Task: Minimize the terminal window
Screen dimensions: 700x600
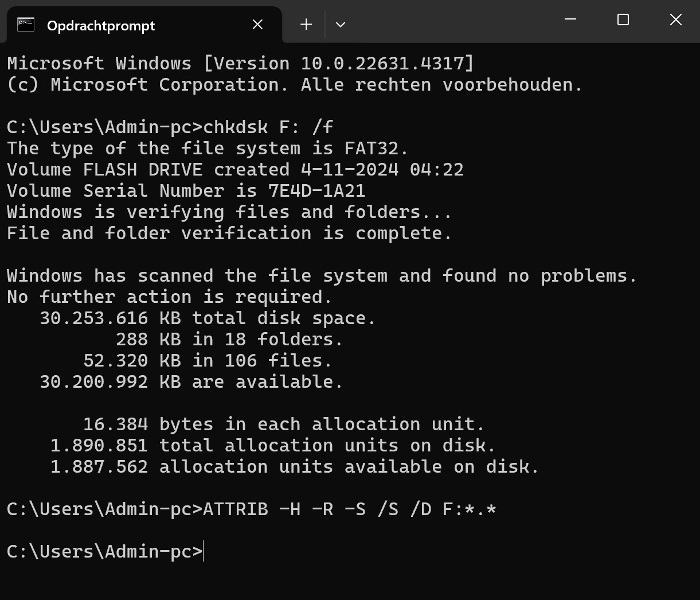Action: [570, 20]
